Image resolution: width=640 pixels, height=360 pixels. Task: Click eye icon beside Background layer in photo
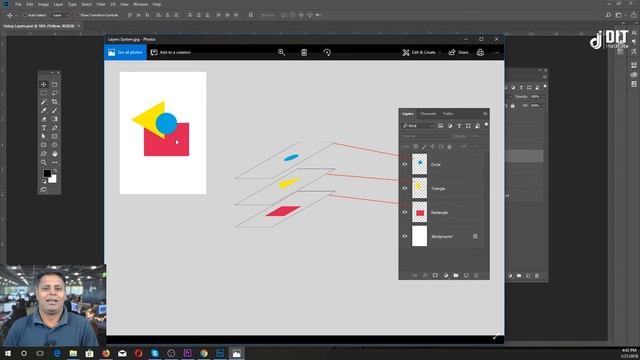point(404,236)
